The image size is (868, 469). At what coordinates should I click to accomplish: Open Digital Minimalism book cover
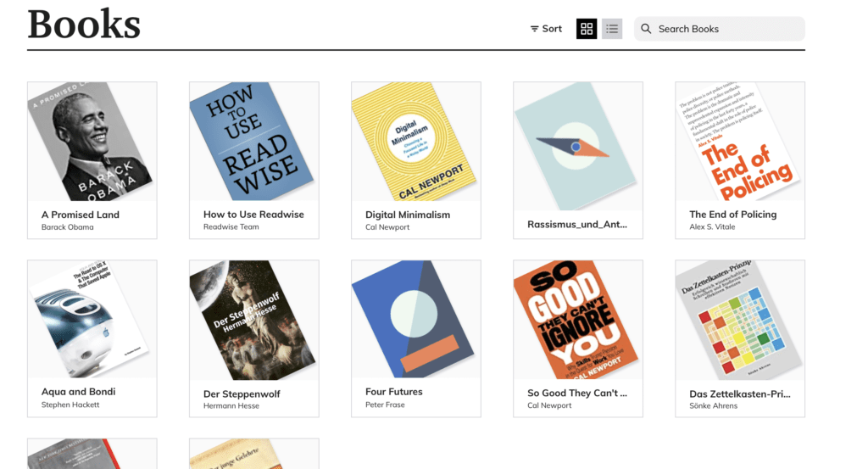415,142
